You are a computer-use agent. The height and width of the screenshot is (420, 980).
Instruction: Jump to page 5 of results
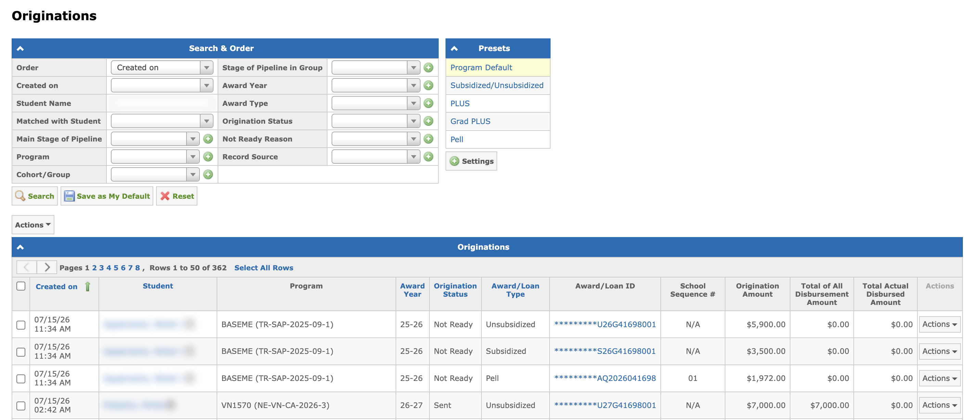(116, 268)
